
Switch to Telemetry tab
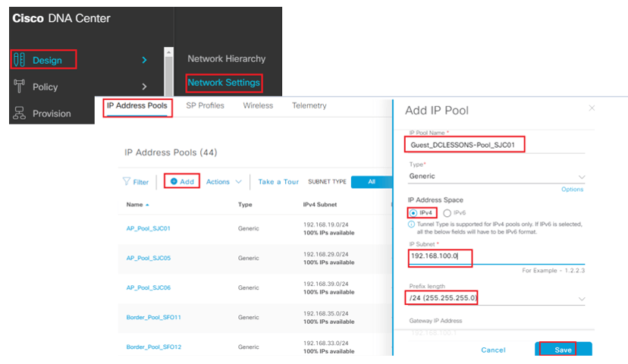tap(309, 105)
